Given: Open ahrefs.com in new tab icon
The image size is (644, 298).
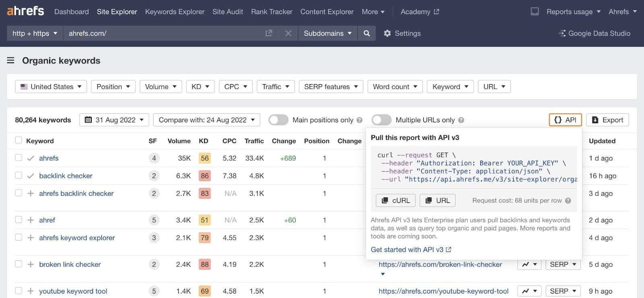Looking at the screenshot, I should [269, 33].
